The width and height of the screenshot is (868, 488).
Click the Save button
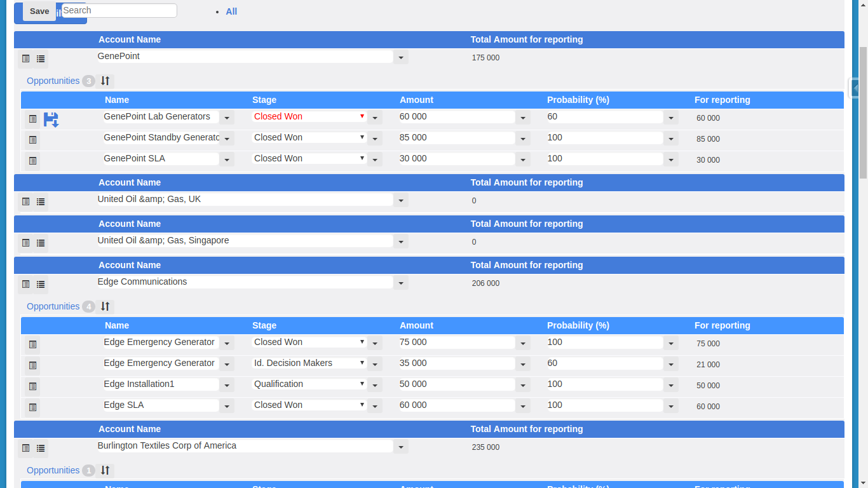pyautogui.click(x=39, y=11)
